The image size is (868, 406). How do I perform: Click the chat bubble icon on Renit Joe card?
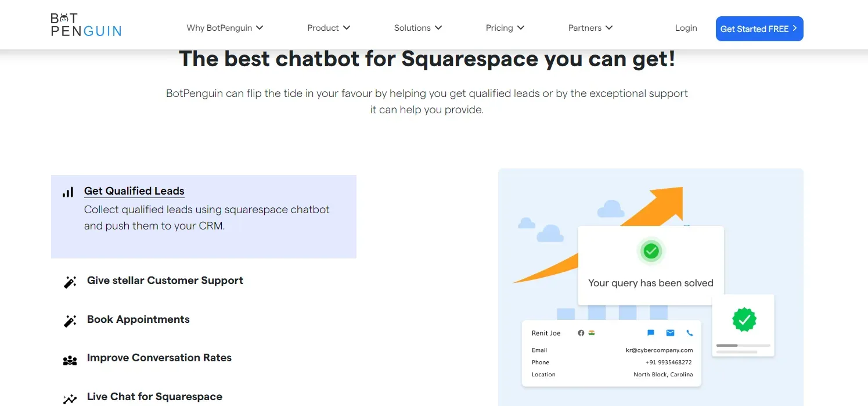click(x=651, y=333)
